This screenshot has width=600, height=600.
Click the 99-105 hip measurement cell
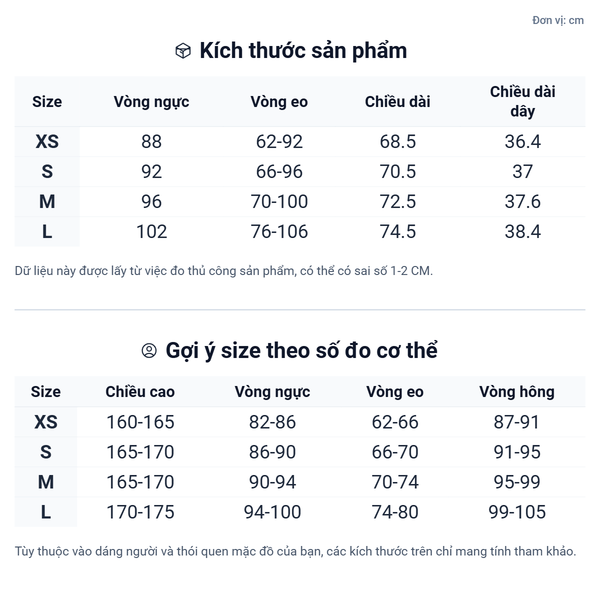point(516,513)
